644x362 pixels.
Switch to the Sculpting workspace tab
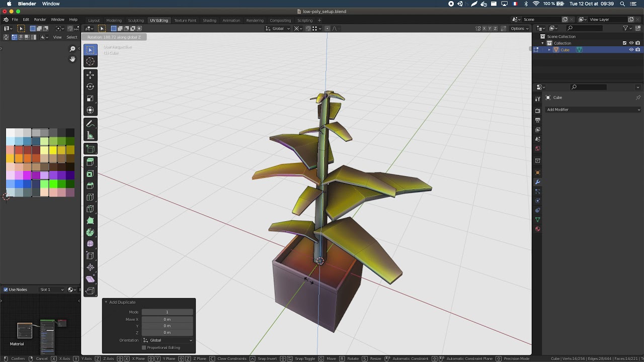(136, 20)
